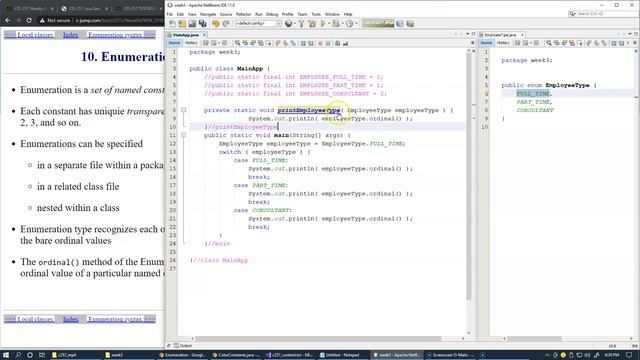640x360 pixels.
Task: Select the MainApp.java editor tab
Action: pyautogui.click(x=186, y=35)
